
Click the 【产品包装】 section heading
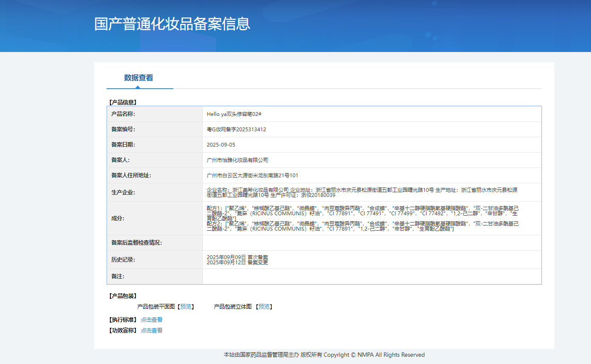pyautogui.click(x=123, y=296)
